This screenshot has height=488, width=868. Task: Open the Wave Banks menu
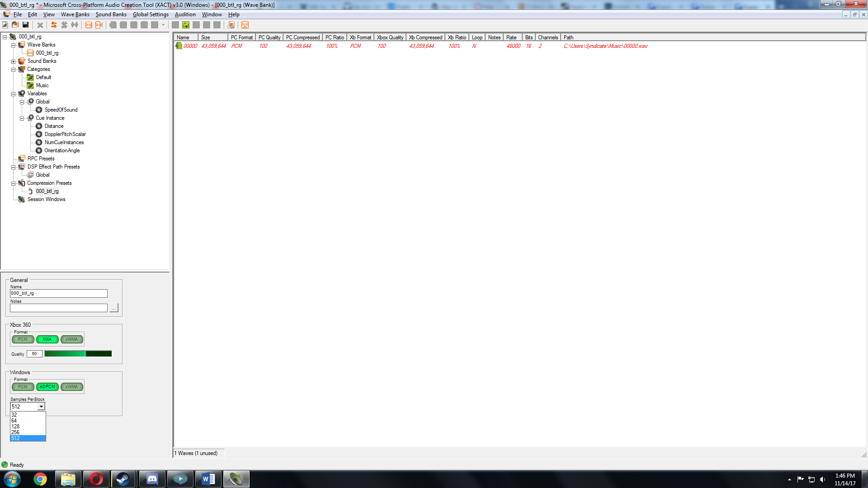75,14
